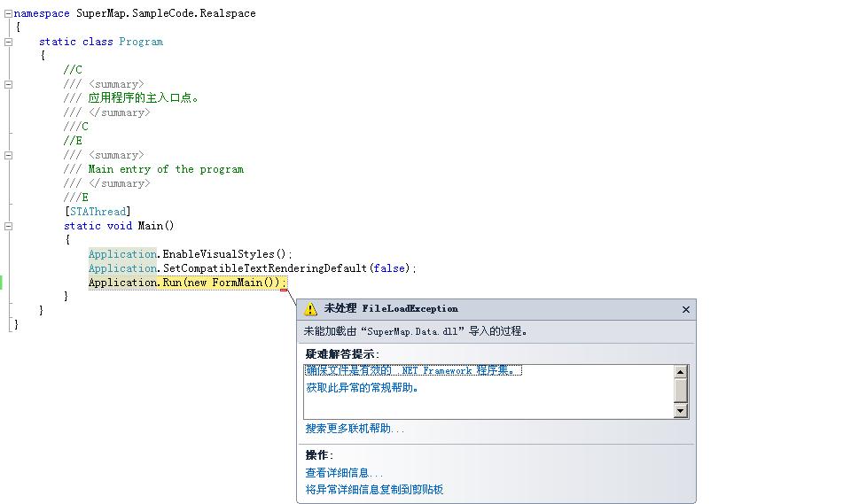Image resolution: width=851 pixels, height=504 pixels.
Task: Collapse the static void Main() method
Action: pyautogui.click(x=8, y=226)
